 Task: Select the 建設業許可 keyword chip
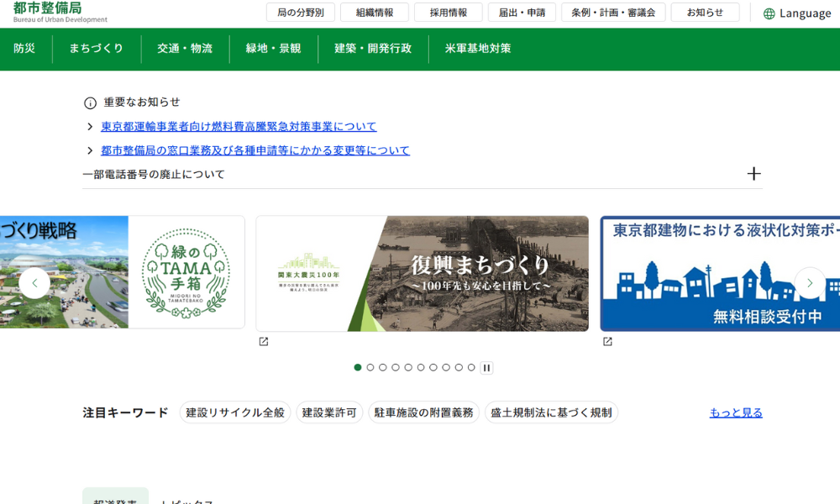pyautogui.click(x=329, y=412)
